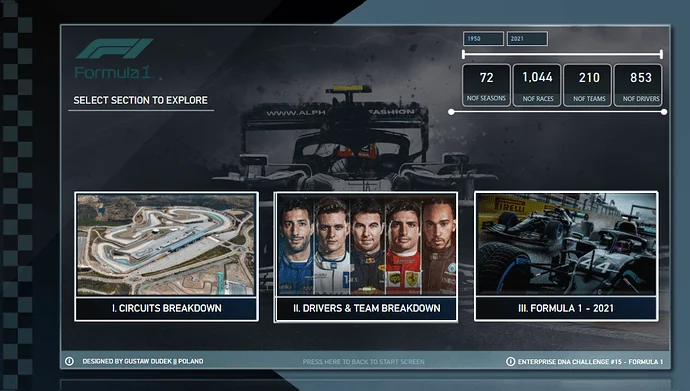Click info icon beside Enterprise DNA Challenge
The image size is (690, 391).
click(510, 362)
